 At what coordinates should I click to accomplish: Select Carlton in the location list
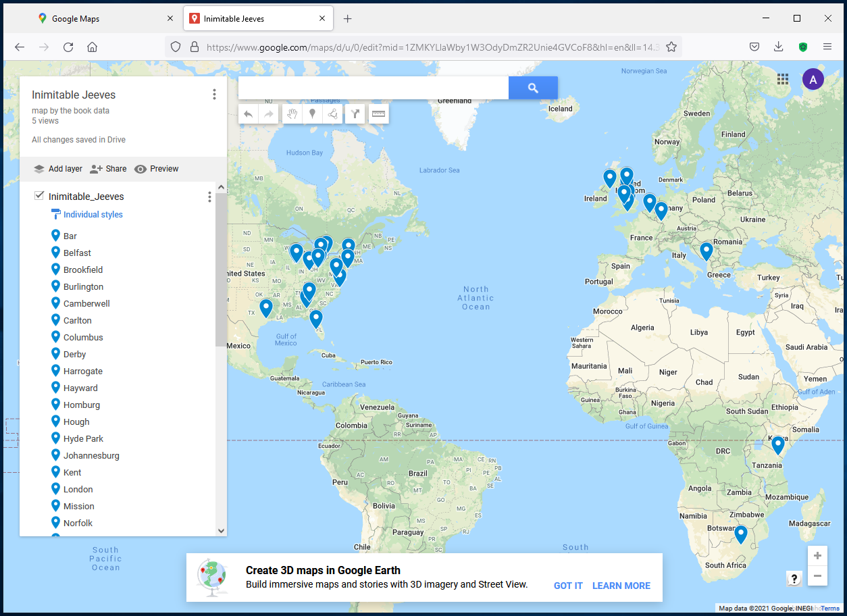(x=78, y=320)
